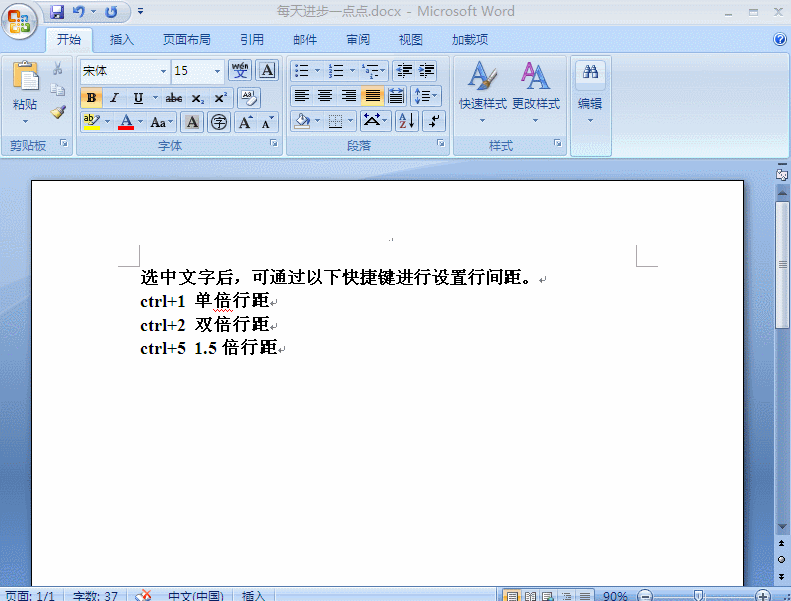
Task: Expand the bullets list dropdown
Action: click(x=317, y=71)
